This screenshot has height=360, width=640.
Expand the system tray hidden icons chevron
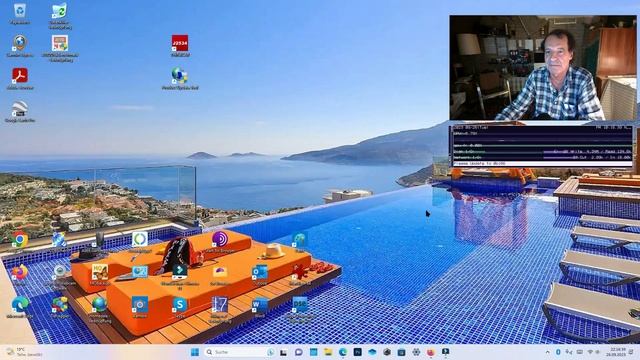[x=547, y=352]
